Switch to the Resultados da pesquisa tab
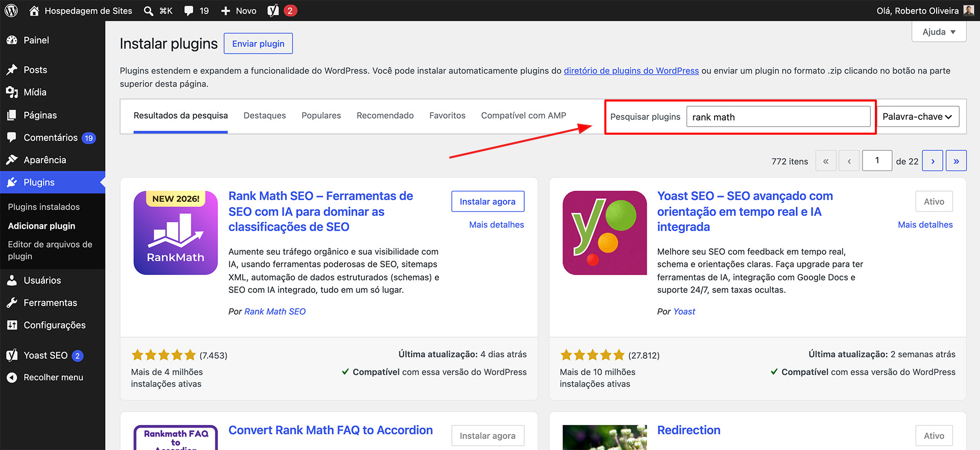 [181, 116]
